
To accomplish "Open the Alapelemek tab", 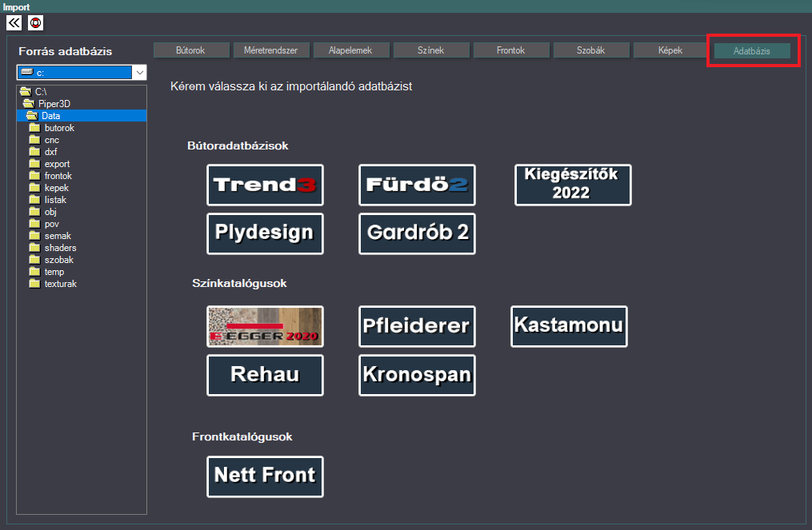I will [x=351, y=50].
